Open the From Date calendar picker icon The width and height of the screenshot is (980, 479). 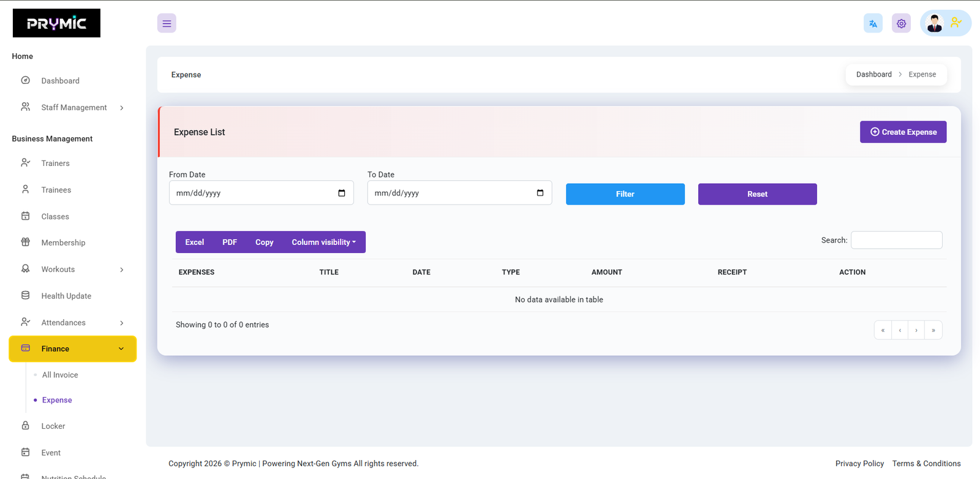[342, 193]
